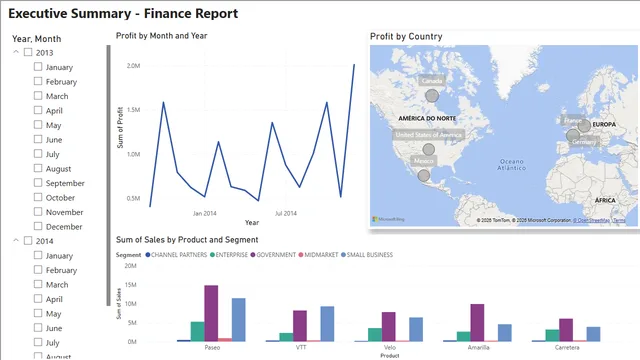
Task: Click Small Business legend marker
Action: tap(343, 255)
